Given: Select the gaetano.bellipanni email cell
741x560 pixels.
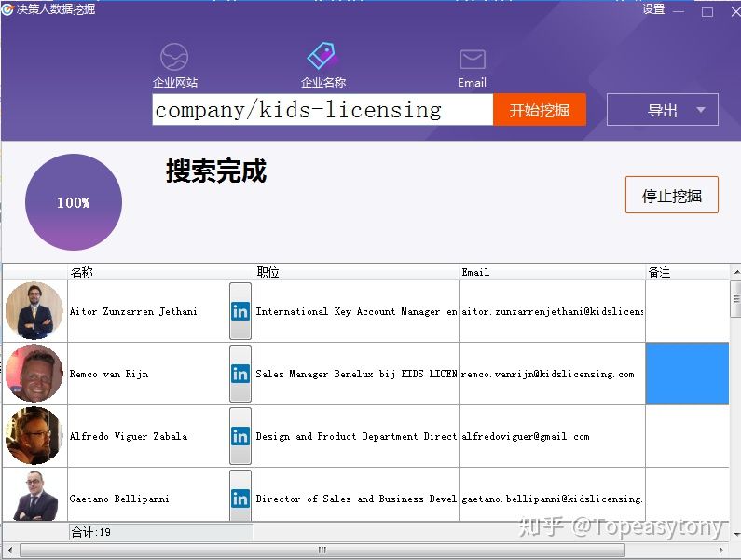Looking at the screenshot, I should click(552, 495).
